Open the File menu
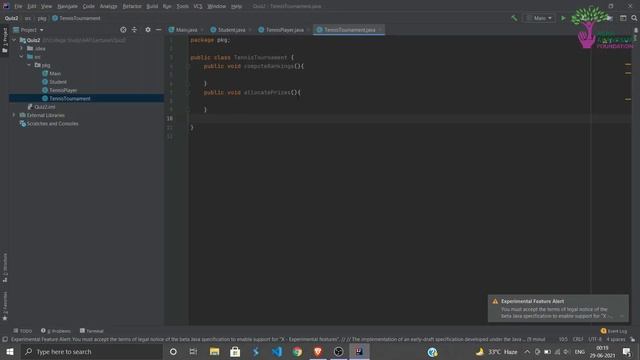This screenshot has height=360, width=640. coord(18,6)
